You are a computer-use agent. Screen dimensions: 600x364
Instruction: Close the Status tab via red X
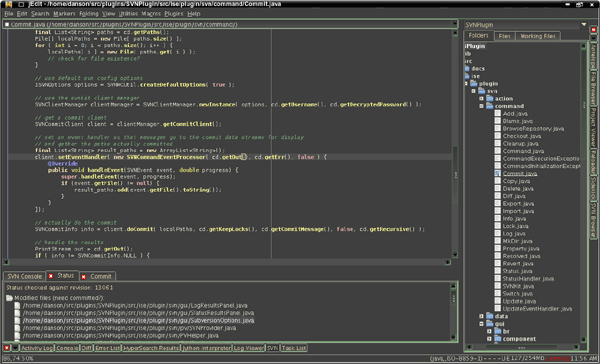click(51, 276)
